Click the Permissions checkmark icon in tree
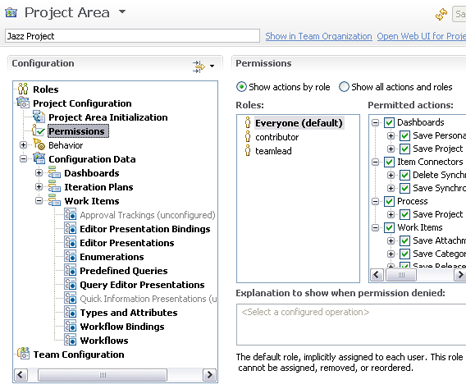The width and height of the screenshot is (466, 389). (39, 131)
